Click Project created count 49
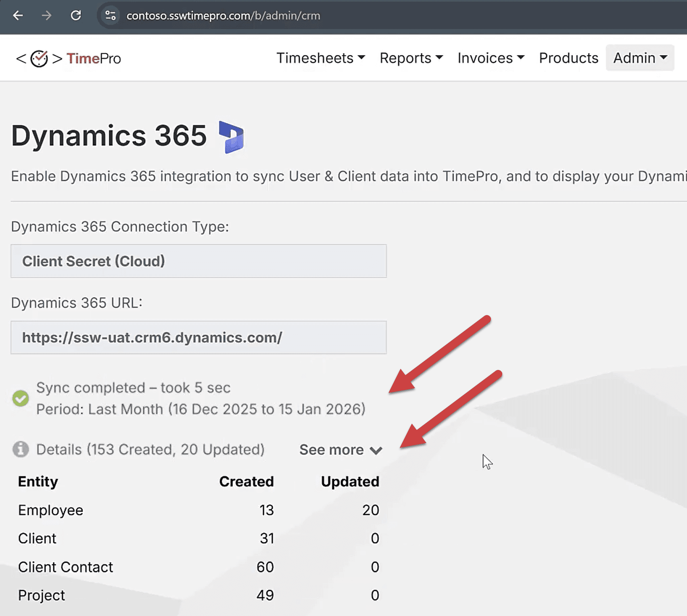Screen dimensions: 687x616 [x=265, y=595]
